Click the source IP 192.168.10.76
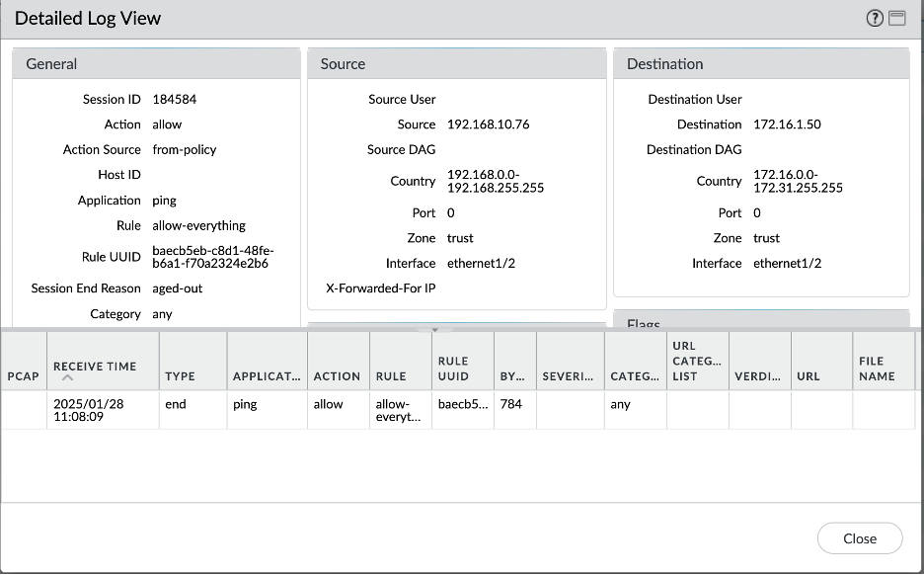924x575 pixels. click(489, 124)
